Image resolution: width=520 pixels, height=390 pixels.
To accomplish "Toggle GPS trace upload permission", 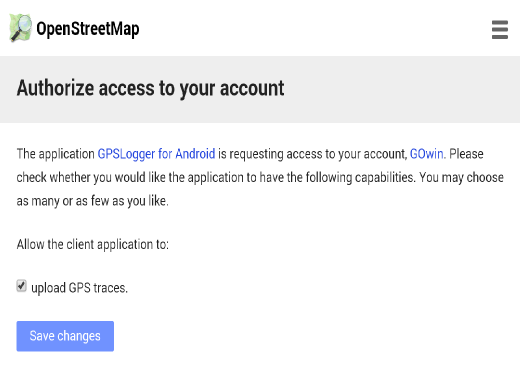I will point(21,286).
